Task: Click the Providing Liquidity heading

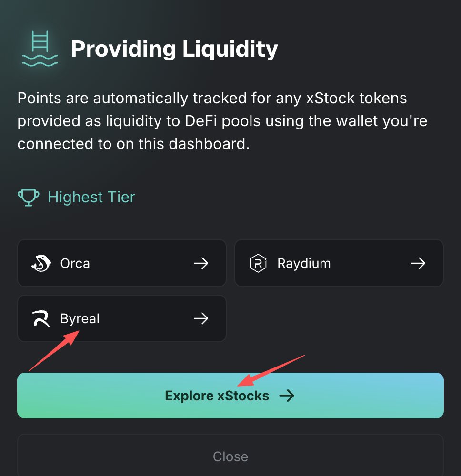Action: tap(174, 49)
